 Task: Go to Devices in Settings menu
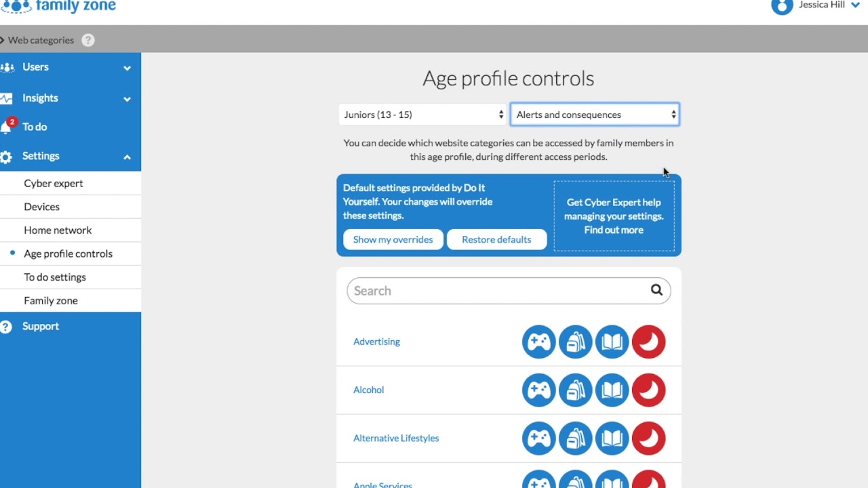tap(41, 207)
